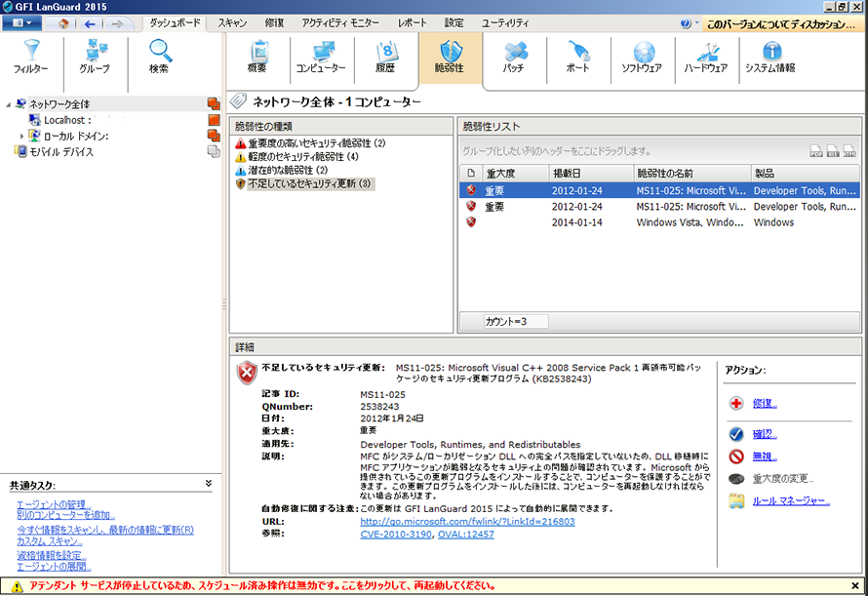Click the エージェントの管理 link
Image resolution: width=868 pixels, height=596 pixels.
54,504
